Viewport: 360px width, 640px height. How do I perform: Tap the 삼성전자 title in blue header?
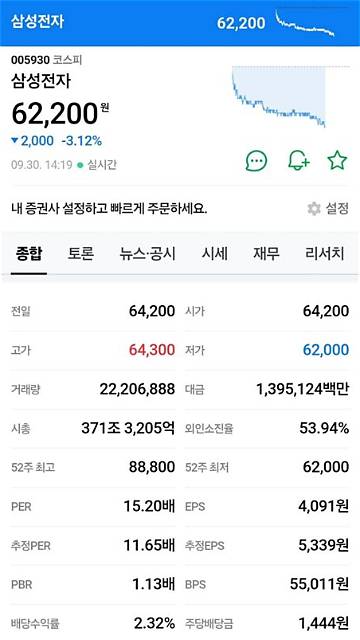point(38,22)
